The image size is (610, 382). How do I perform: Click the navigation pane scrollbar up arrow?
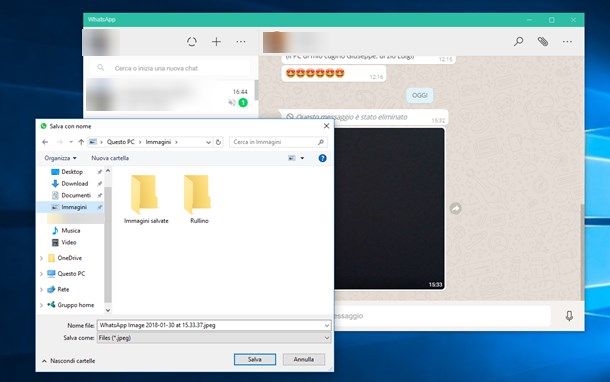pyautogui.click(x=108, y=171)
